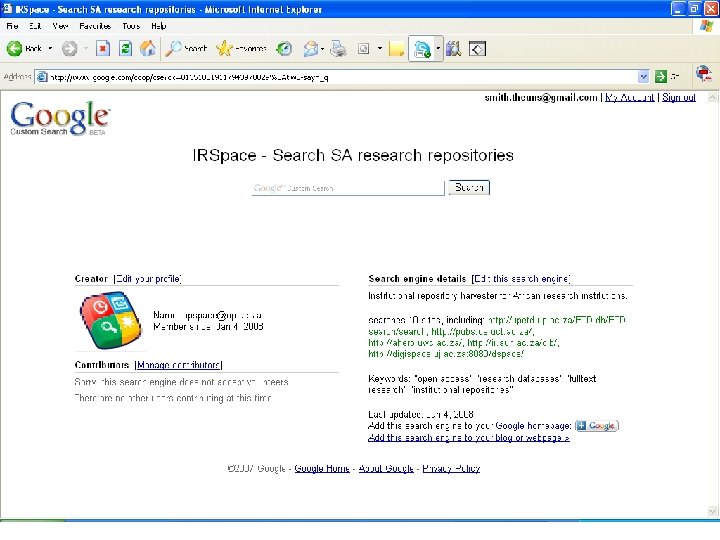Click the Research books toolbar icon
Viewport: 720px width, 540px height.
tap(453, 48)
